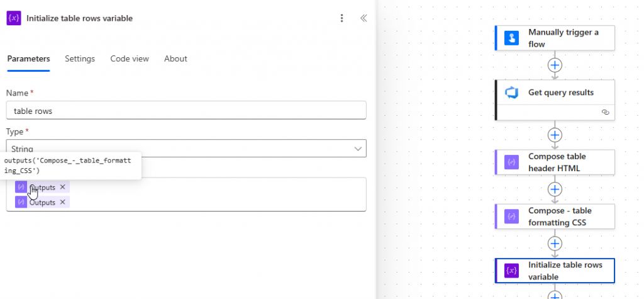The image size is (644, 299).
Task: Remove the first Outputs token
Action: (63, 187)
